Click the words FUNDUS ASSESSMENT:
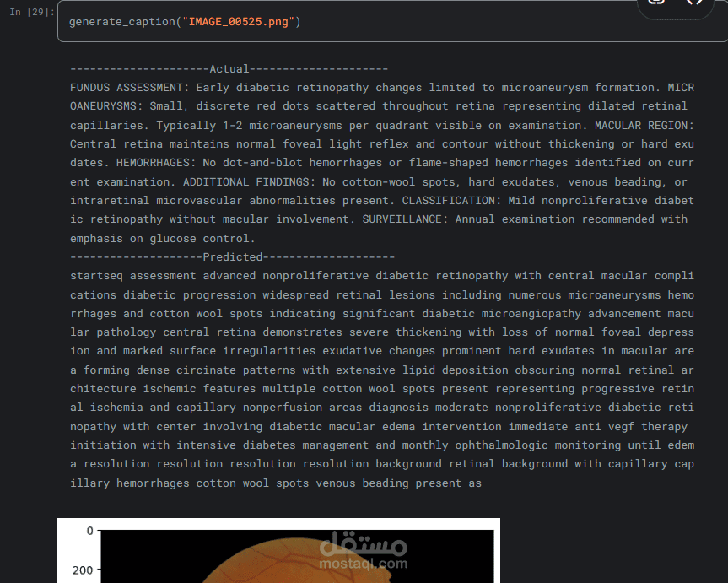The image size is (728, 583). 130,88
